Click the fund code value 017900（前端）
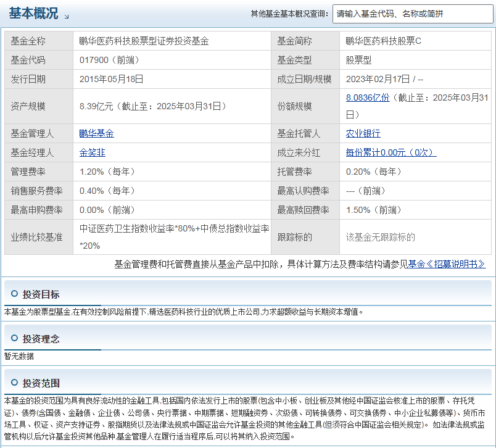496x448 pixels. click(109, 60)
